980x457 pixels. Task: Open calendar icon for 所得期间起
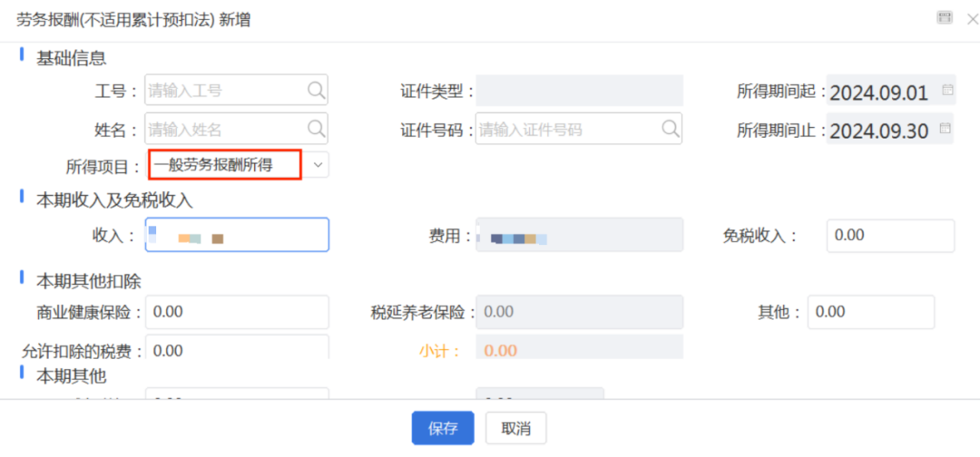(947, 90)
